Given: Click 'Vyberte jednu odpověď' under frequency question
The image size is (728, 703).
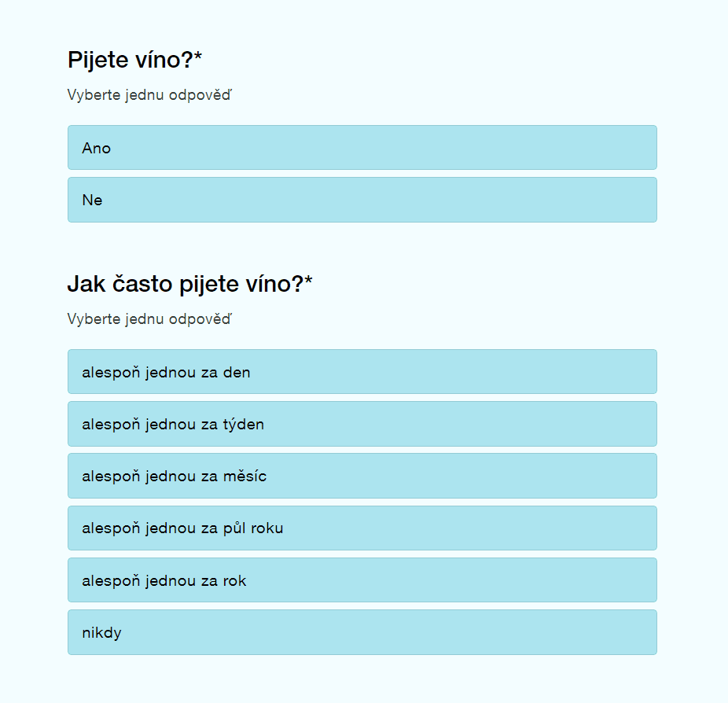Looking at the screenshot, I should pos(149,319).
